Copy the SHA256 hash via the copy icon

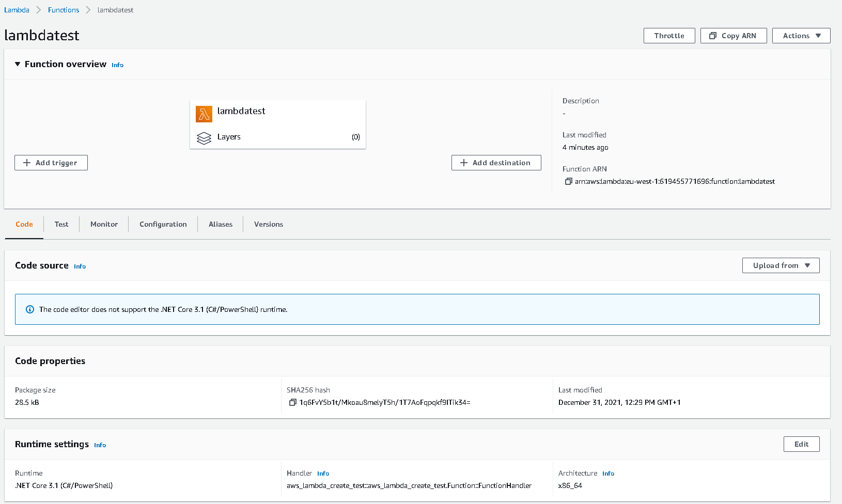click(292, 402)
